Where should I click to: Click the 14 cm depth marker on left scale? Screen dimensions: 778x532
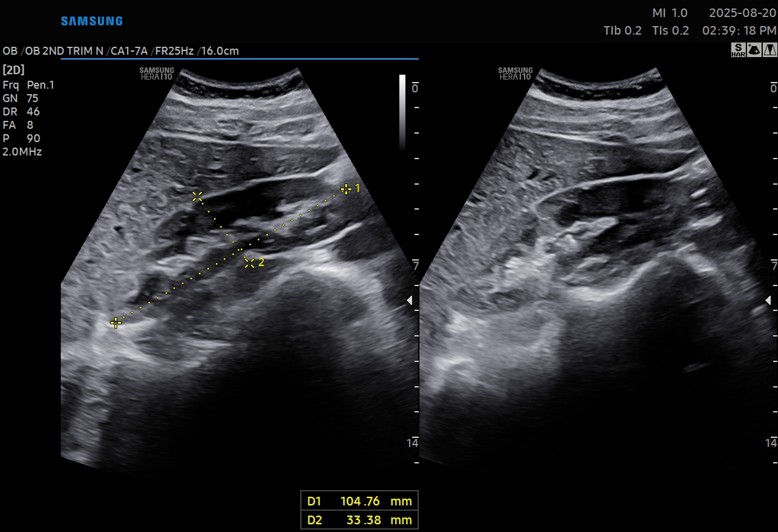tap(412, 443)
